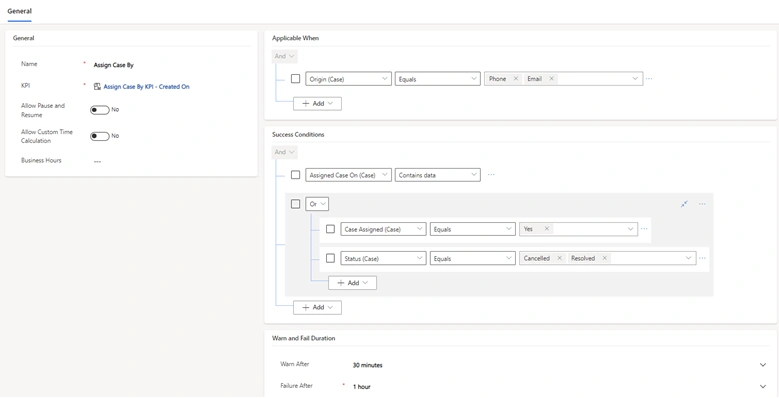Check the Or group checkbox
Screen dimensions: 779x398
coord(296,204)
